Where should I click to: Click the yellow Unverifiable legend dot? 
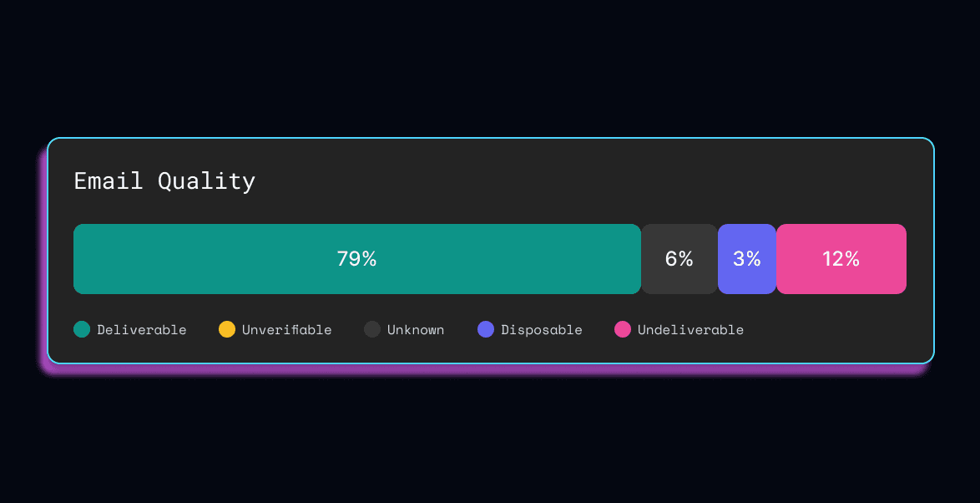point(227,329)
